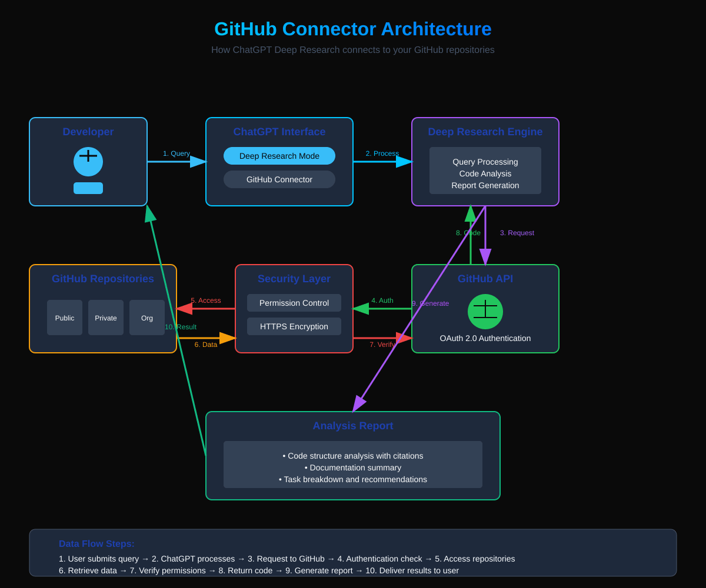Image resolution: width=706 pixels, height=588 pixels.
Task: Click the '1. Query' arrow label
Action: pyautogui.click(x=176, y=153)
